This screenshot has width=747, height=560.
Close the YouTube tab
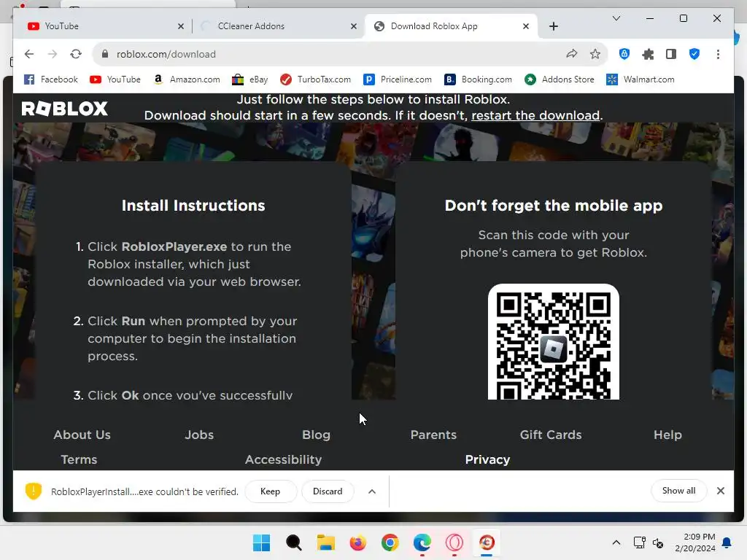coord(181,26)
